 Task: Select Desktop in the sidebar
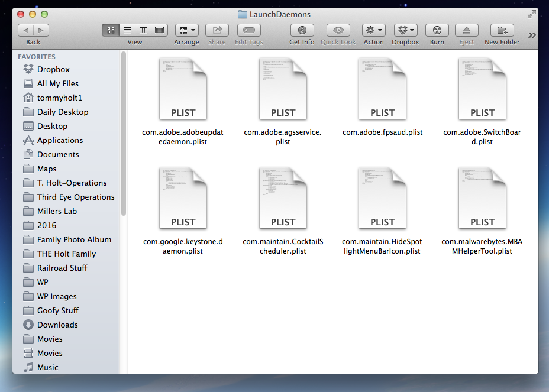tap(66, 126)
